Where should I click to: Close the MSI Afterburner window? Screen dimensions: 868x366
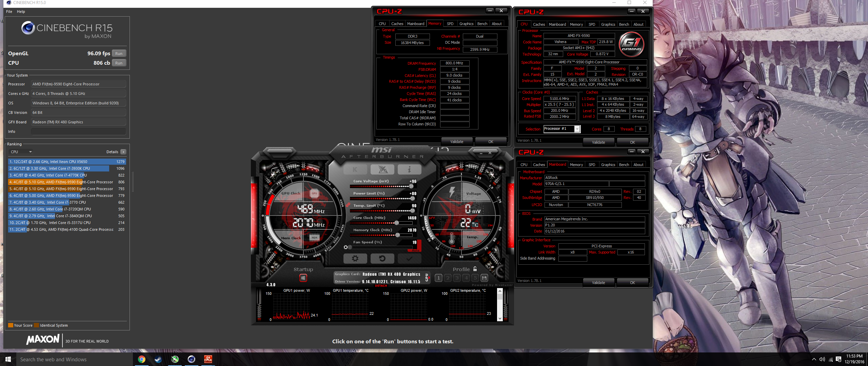(490, 153)
